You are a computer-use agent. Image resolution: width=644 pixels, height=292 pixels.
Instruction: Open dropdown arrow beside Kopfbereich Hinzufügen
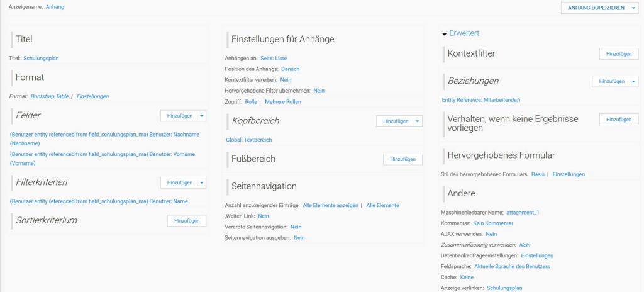pyautogui.click(x=418, y=121)
